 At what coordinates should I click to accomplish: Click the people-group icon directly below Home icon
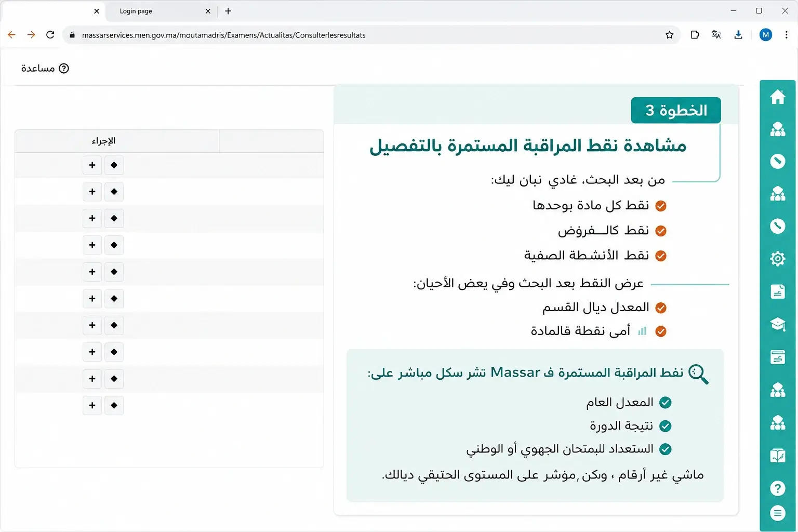coord(777,129)
